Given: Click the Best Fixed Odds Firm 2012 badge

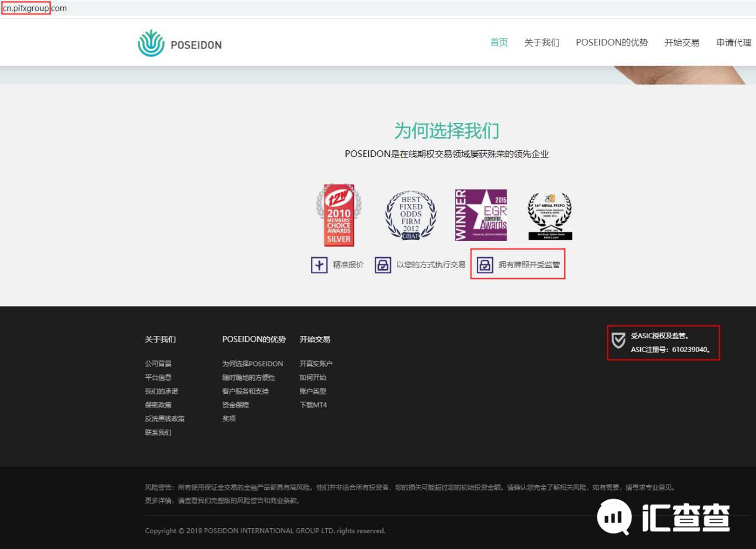Looking at the screenshot, I should [411, 215].
